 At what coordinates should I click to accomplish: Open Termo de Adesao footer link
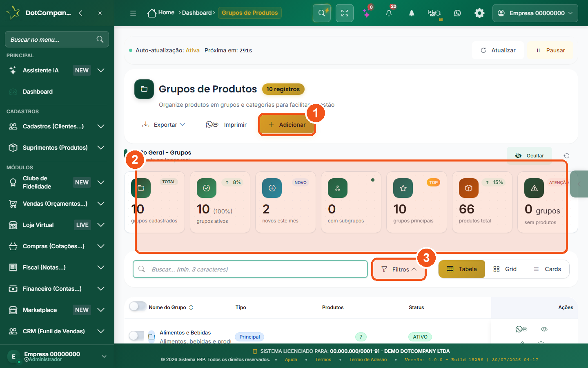click(x=368, y=360)
